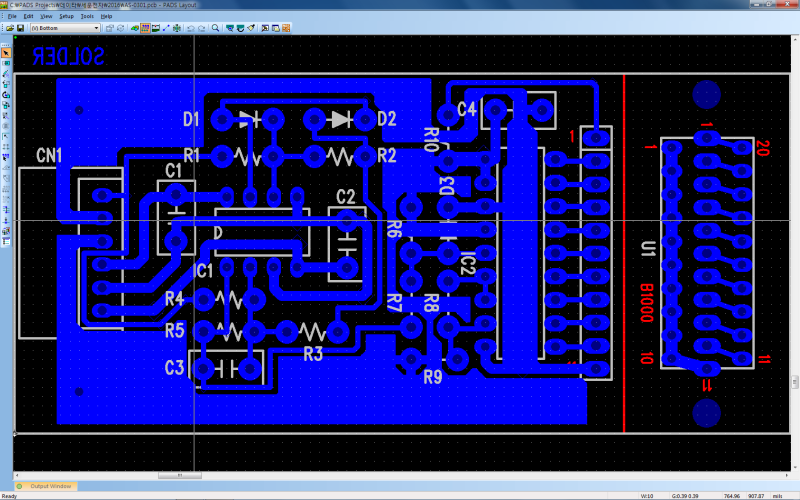
Task: Open the (V) Bottom layer dropdown
Action: pyautogui.click(x=65, y=28)
